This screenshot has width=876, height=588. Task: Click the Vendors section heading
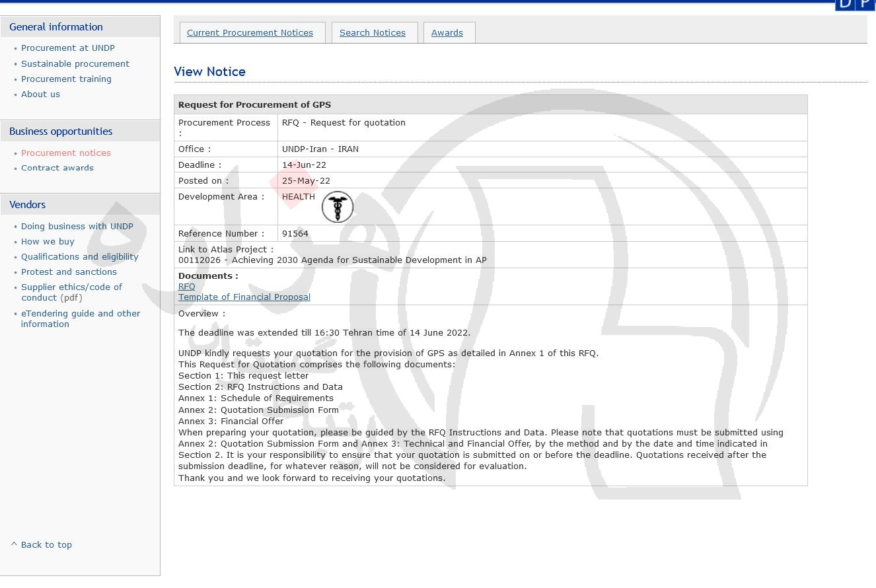[27, 204]
